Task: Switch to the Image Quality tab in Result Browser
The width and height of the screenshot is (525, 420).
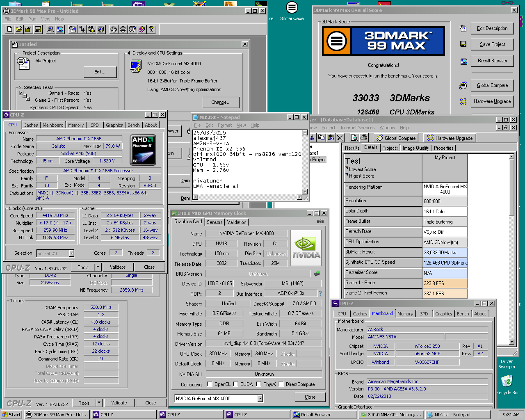Action: coord(416,148)
